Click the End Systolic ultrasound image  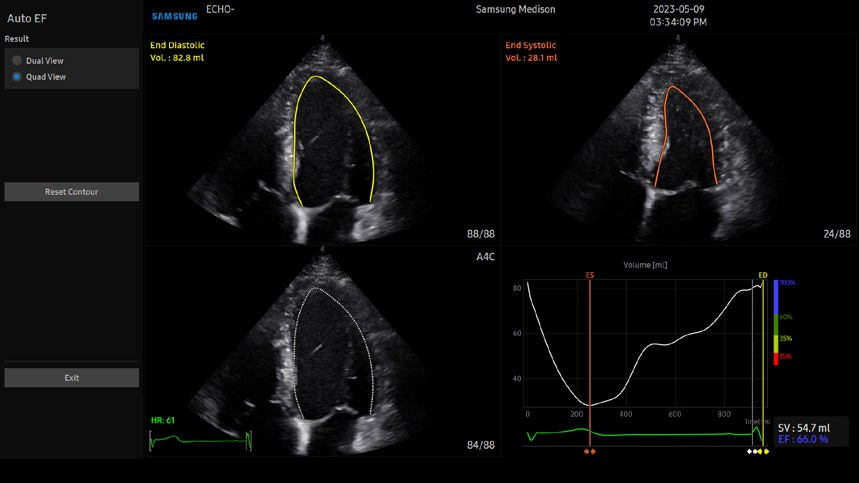click(x=678, y=140)
